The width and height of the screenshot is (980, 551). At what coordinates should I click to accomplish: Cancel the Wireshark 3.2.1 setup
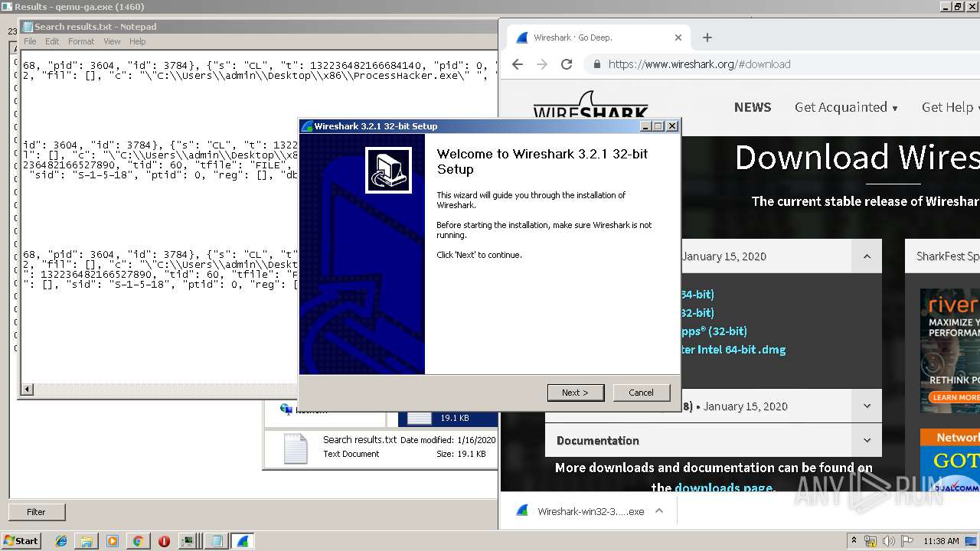coord(641,393)
